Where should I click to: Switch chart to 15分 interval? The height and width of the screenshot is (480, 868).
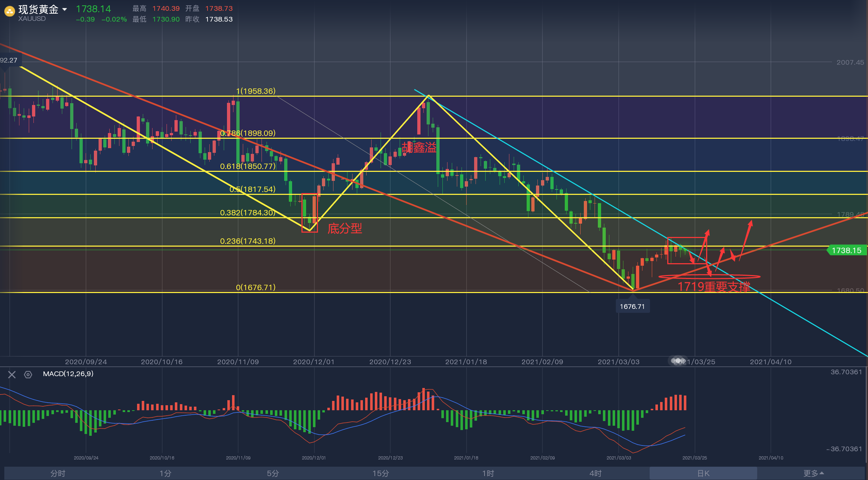pyautogui.click(x=381, y=473)
